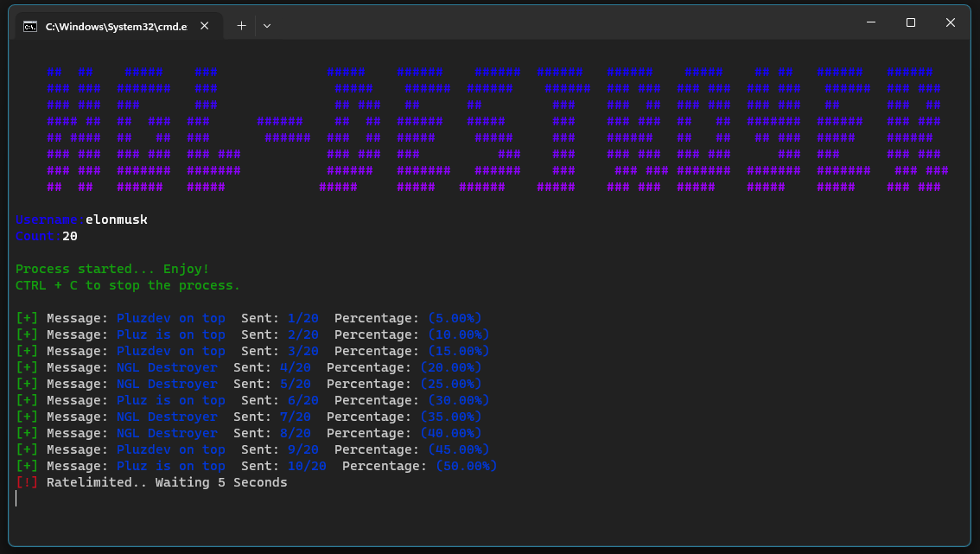Close the cmd.exe tab
This screenshot has height=554, width=980.
pos(204,26)
